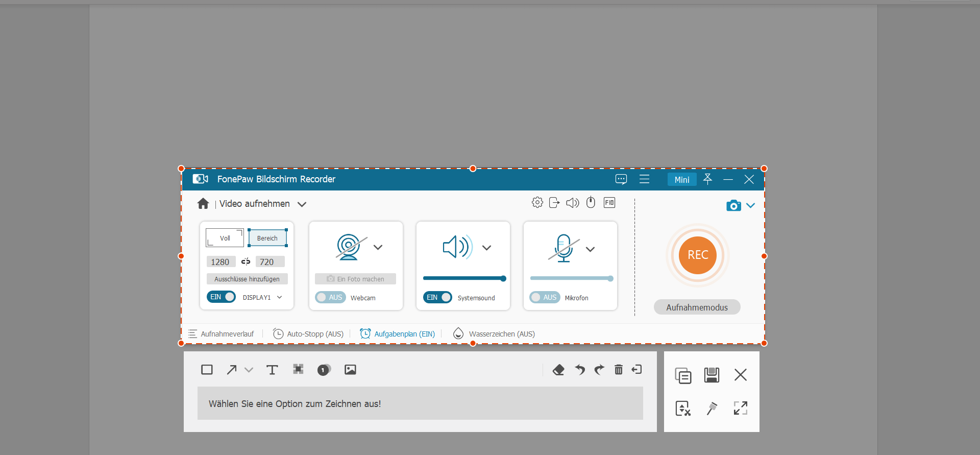
Task: Click Ausschlüsse hinzufügen button
Action: click(247, 279)
